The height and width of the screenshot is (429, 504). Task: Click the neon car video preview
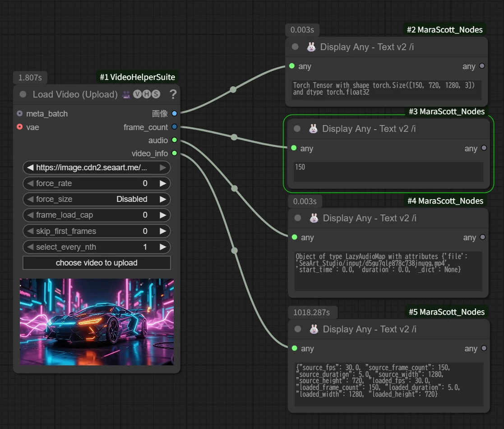(97, 322)
